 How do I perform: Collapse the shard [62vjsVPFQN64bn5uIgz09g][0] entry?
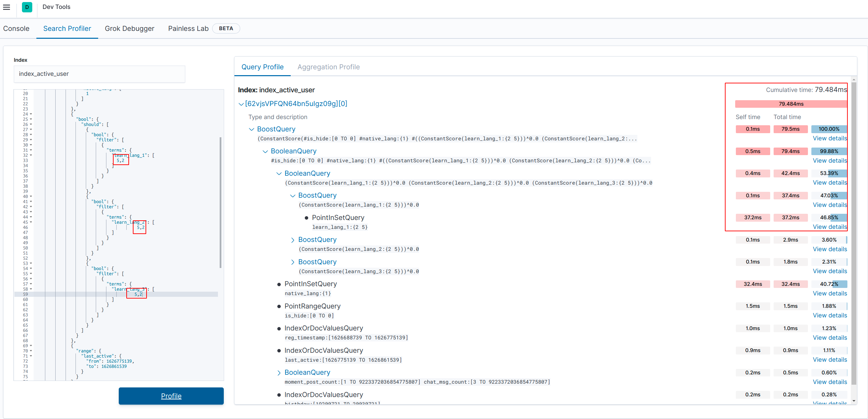[x=241, y=104]
